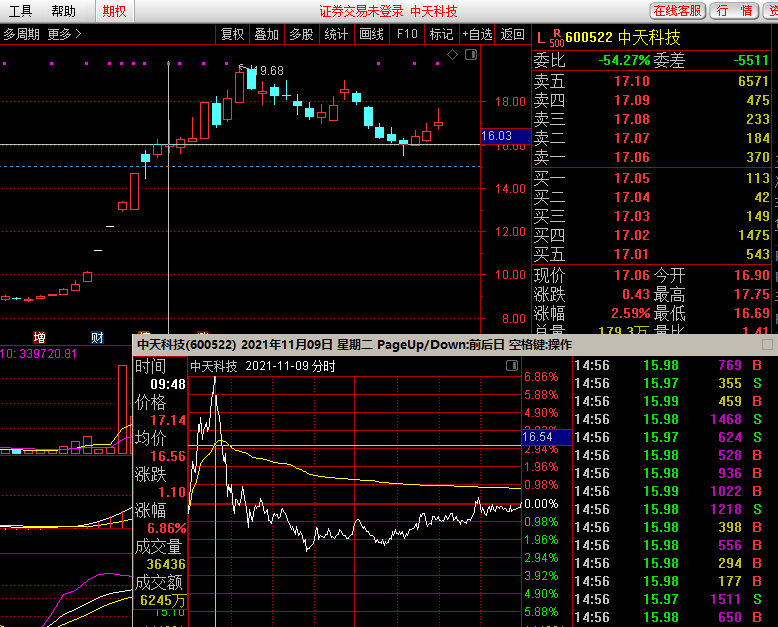Select 买三 row at 17.03

651,216
